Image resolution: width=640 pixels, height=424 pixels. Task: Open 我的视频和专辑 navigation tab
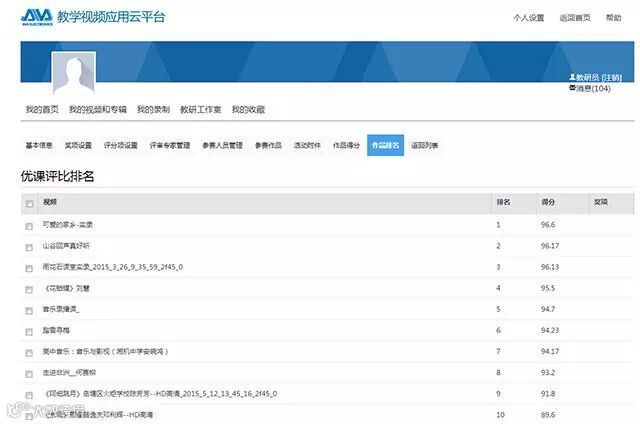(98, 109)
